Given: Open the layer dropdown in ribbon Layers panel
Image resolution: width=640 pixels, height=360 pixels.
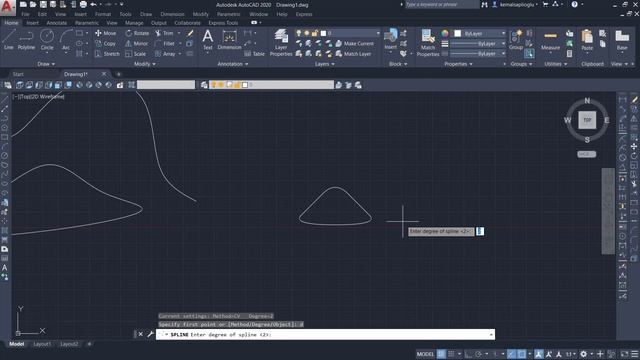Looking at the screenshot, I should pos(378,33).
